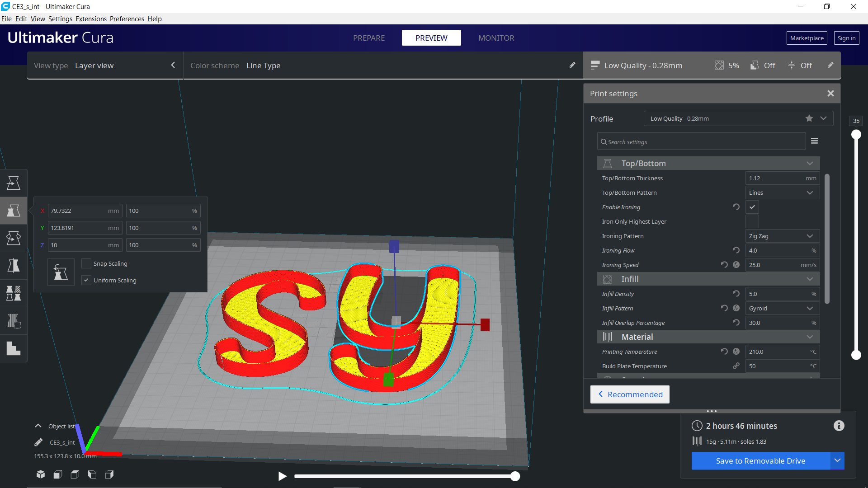Image resolution: width=868 pixels, height=488 pixels.
Task: Select the Rotate tool in left toolbar
Action: click(x=14, y=238)
